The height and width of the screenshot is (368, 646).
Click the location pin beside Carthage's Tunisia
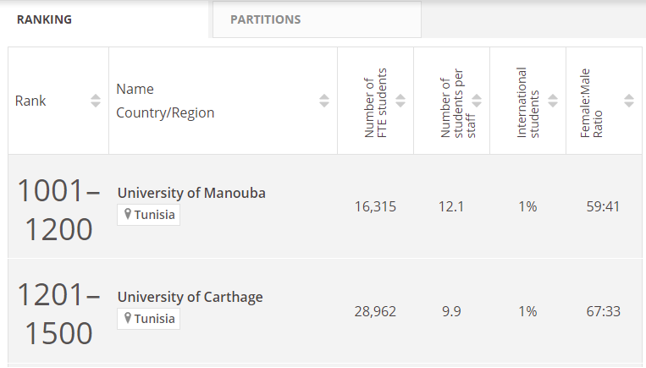click(x=128, y=318)
